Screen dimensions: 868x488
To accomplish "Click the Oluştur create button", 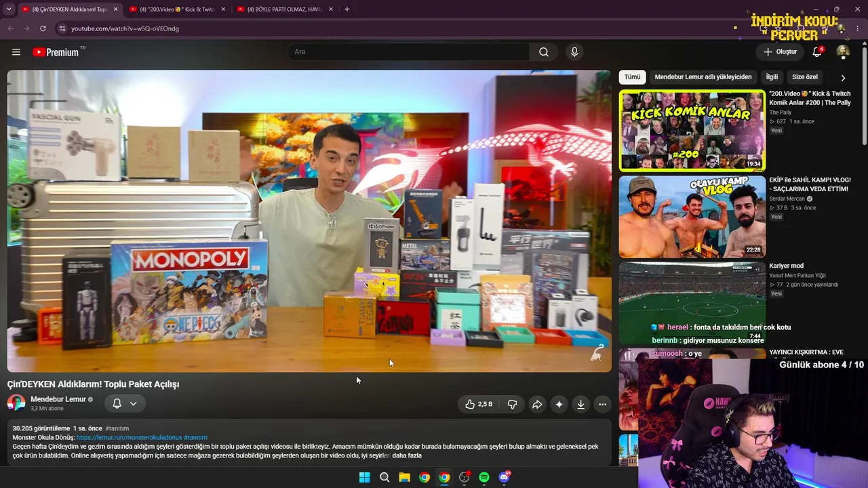I will [x=780, y=52].
